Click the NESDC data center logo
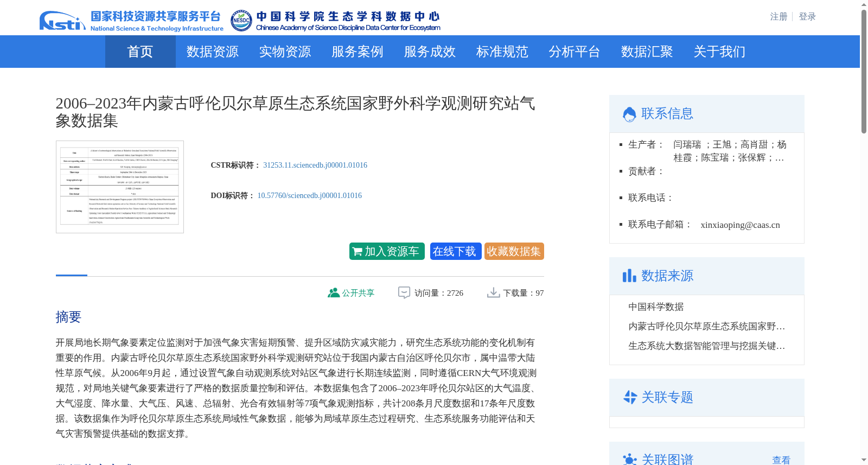The width and height of the screenshot is (868, 465). point(335,21)
